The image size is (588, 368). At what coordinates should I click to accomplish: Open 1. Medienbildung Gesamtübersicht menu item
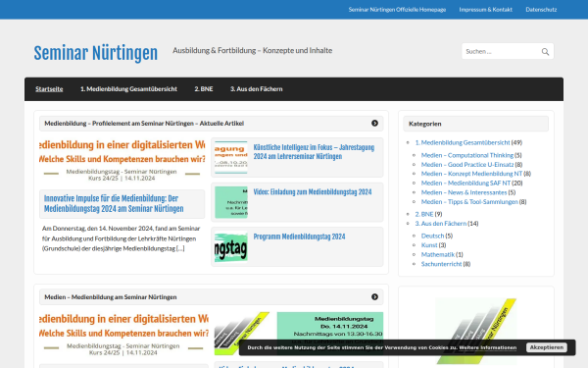point(128,89)
